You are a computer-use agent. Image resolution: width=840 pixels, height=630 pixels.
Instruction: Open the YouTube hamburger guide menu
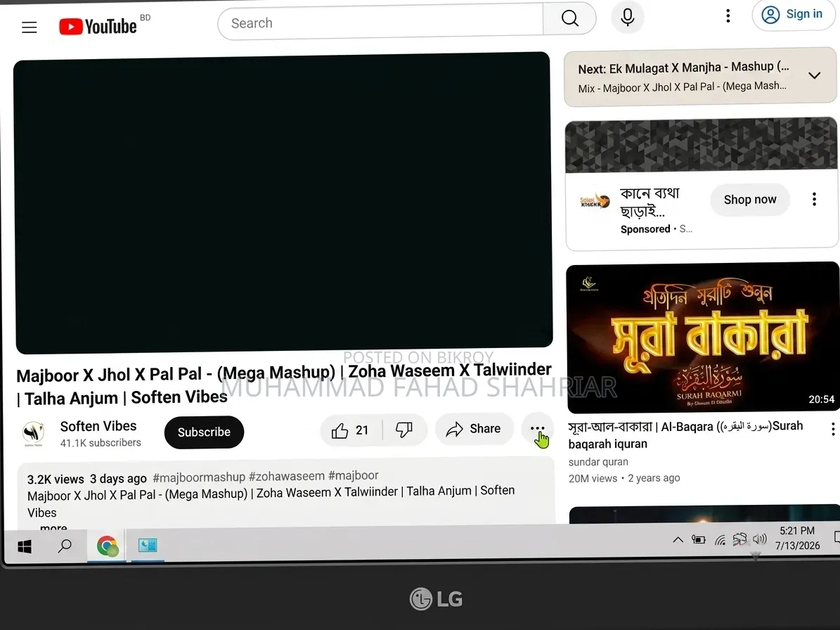(30, 27)
